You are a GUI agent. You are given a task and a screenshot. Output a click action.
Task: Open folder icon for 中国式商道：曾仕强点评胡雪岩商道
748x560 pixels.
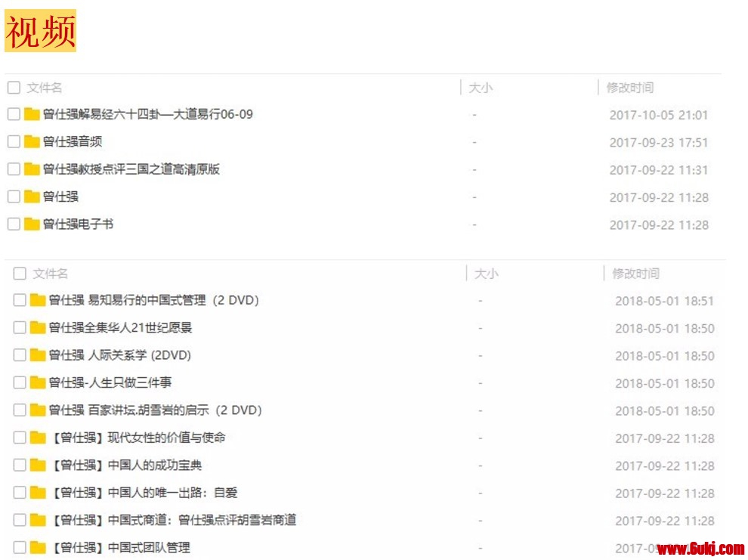tap(37, 520)
